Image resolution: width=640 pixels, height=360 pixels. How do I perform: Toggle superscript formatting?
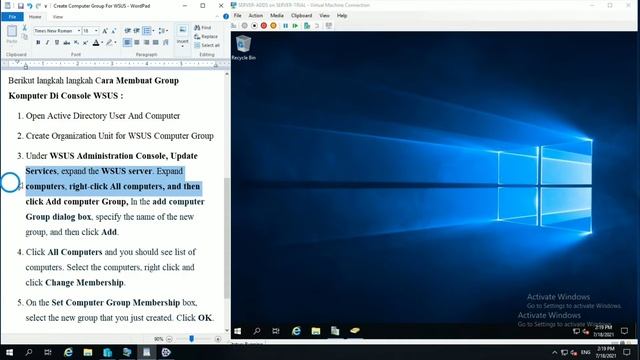click(x=85, y=42)
